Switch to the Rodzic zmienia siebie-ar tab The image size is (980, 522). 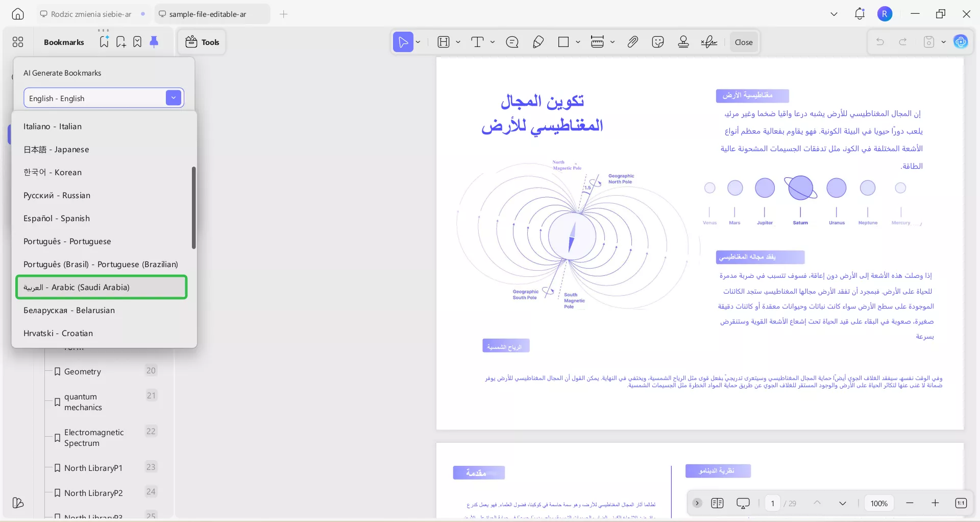[91, 14]
